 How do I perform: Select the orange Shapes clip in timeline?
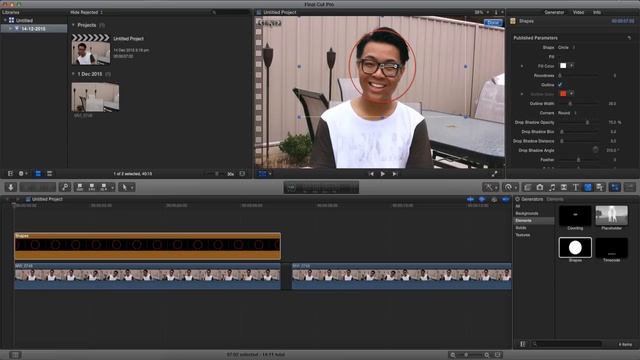[147, 246]
